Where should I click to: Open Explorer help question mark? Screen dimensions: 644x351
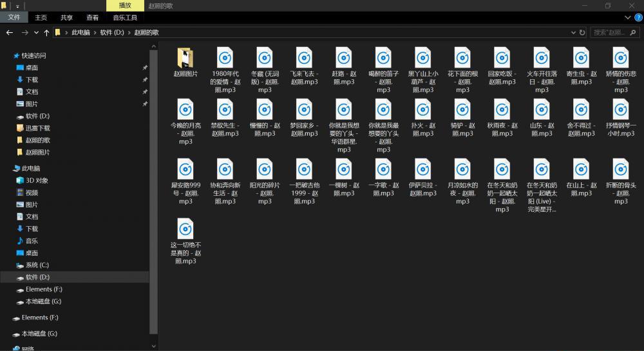[639, 17]
